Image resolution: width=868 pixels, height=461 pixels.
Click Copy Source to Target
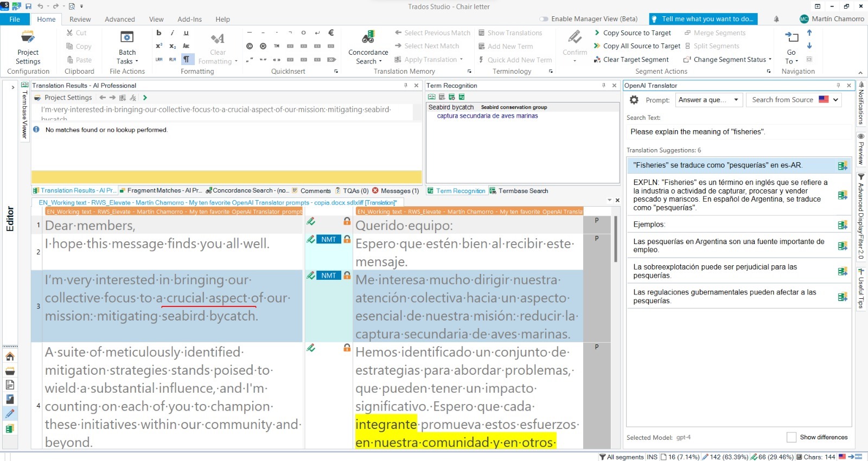coord(636,33)
